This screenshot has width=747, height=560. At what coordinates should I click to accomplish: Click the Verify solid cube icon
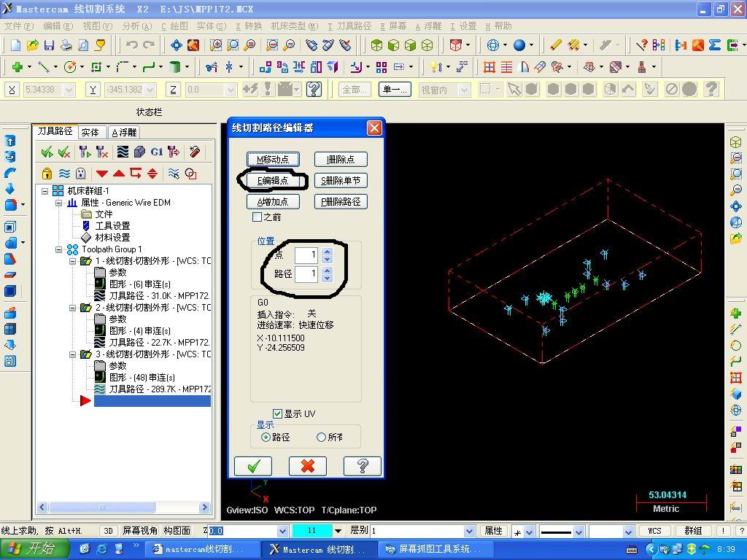[139, 152]
